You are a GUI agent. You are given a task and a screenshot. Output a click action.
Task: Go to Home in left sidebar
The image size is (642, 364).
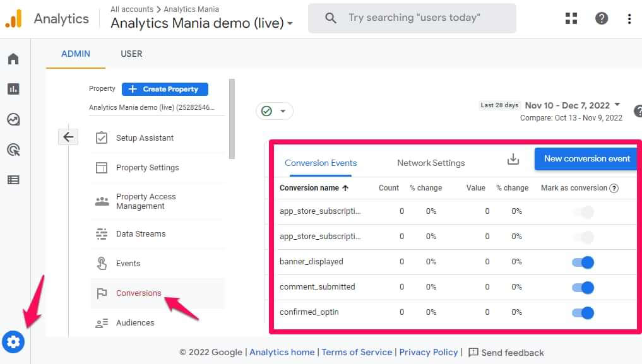[x=13, y=59]
